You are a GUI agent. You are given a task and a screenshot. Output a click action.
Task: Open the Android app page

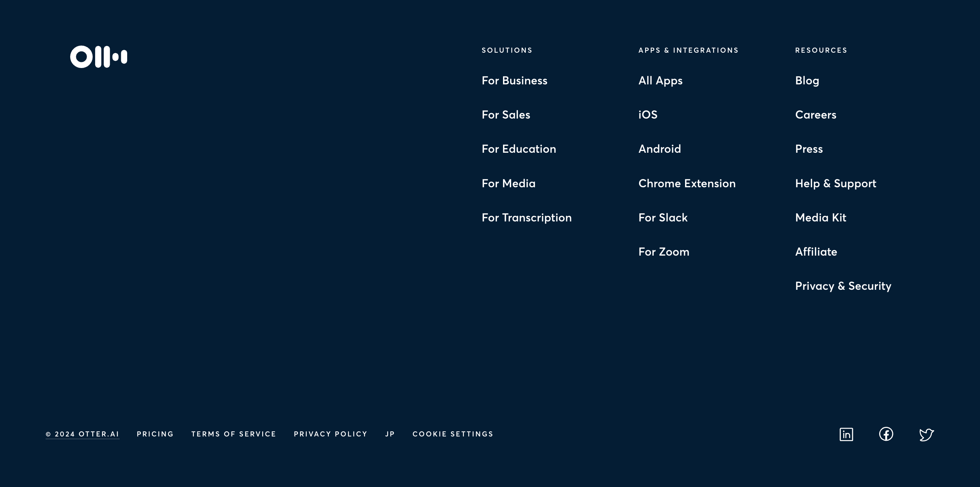coord(660,149)
